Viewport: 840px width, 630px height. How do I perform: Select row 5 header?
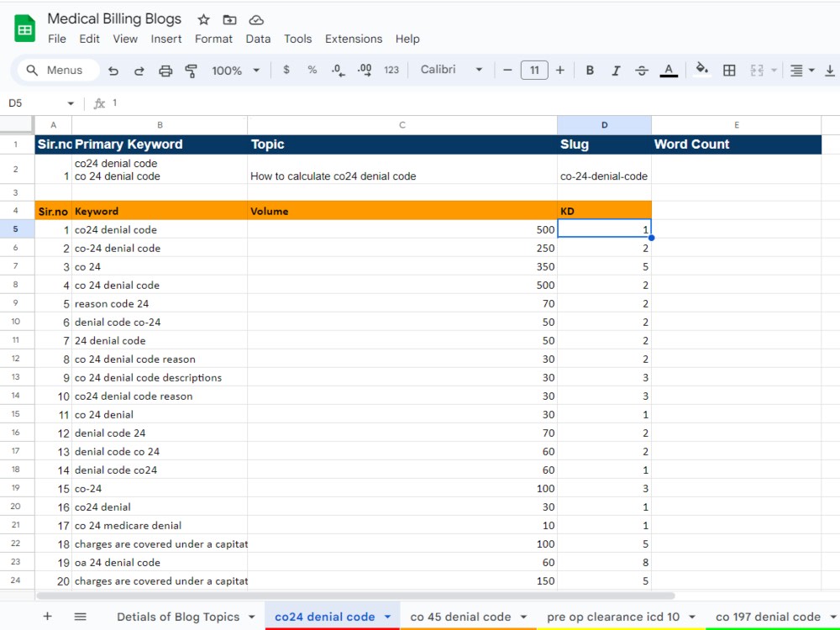16,229
